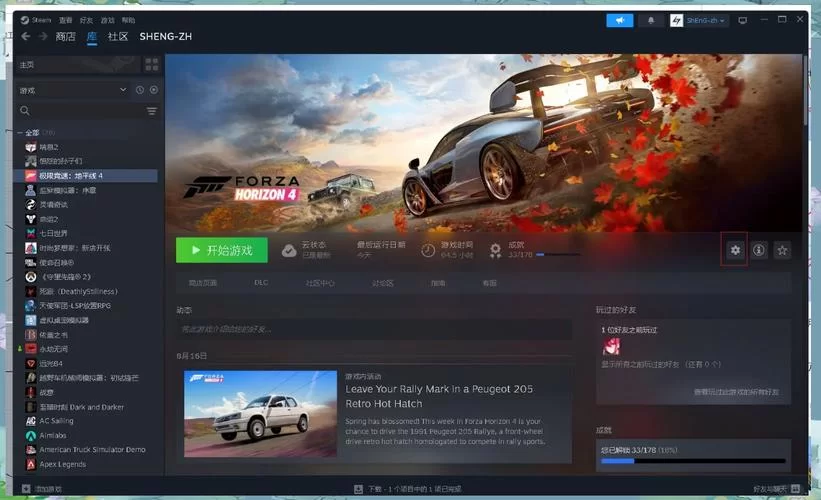Viewport: 821px width, 500px height.
Task: Open the ShenG-zh account dropdown
Action: (x=706, y=20)
